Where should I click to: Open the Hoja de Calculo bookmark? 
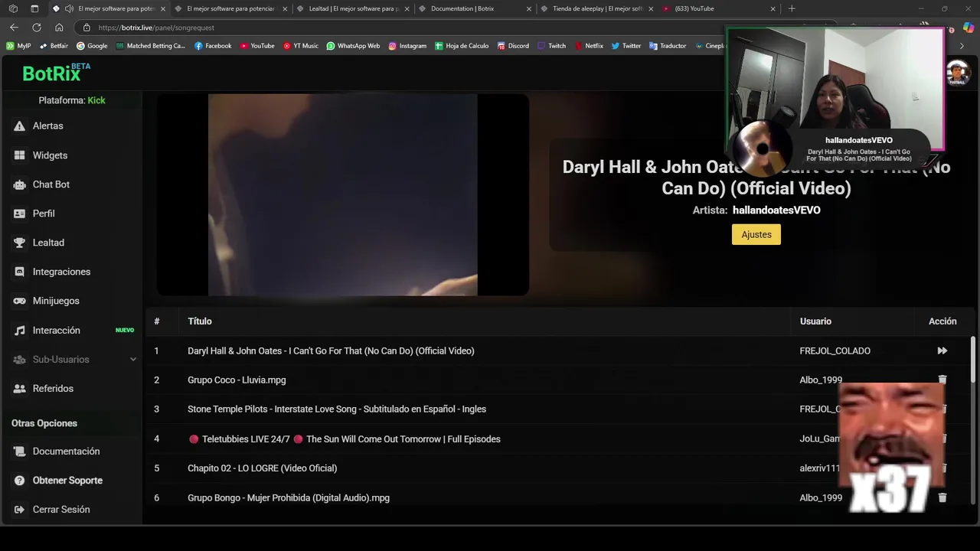[462, 46]
